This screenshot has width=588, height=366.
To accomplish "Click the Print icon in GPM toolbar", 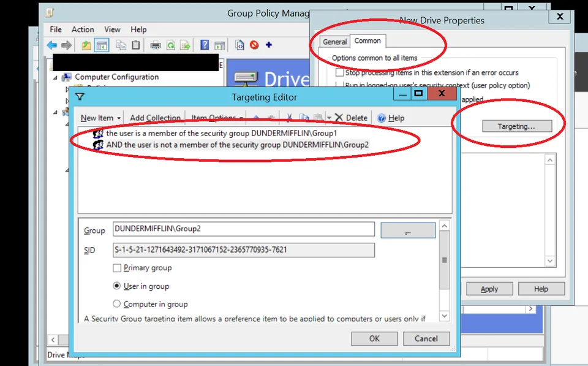I will click(x=155, y=45).
